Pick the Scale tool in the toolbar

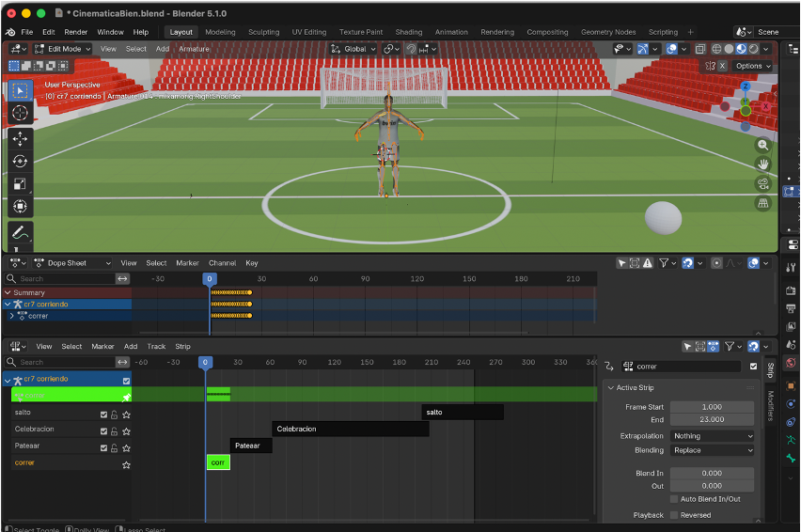tap(20, 183)
